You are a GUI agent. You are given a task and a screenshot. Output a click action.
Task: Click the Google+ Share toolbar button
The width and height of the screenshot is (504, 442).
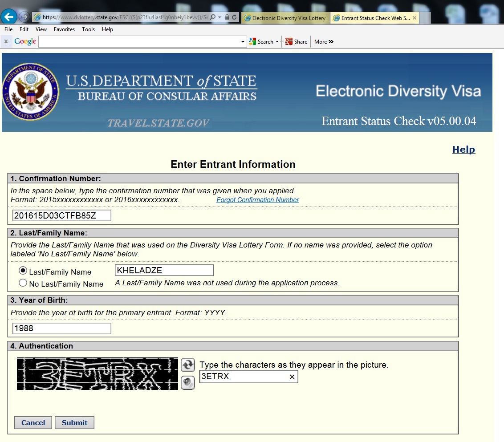297,41
